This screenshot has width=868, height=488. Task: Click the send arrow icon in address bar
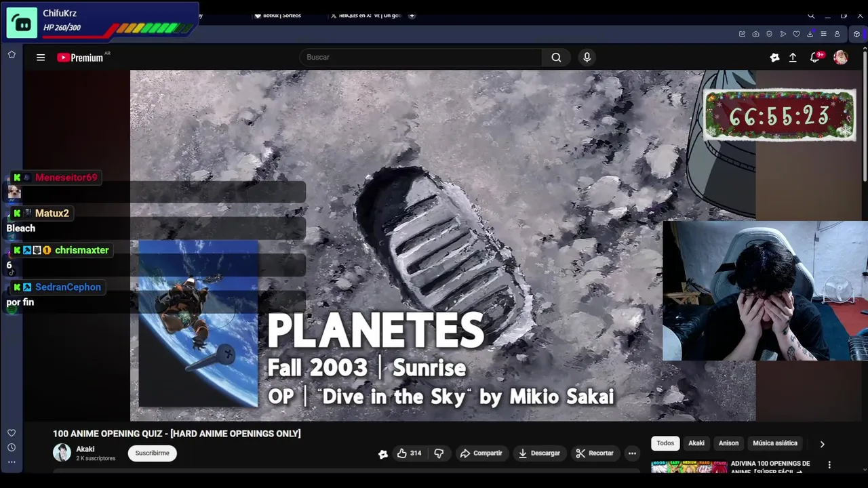[783, 34]
